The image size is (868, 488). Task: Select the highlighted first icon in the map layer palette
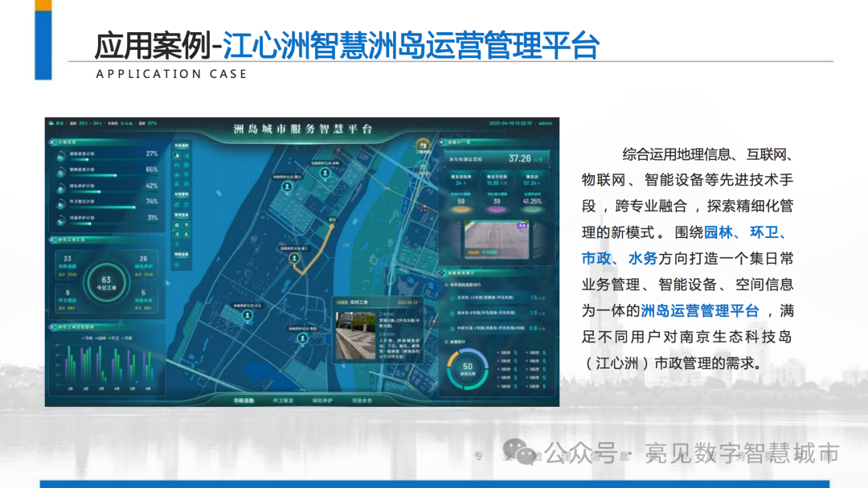(x=177, y=156)
